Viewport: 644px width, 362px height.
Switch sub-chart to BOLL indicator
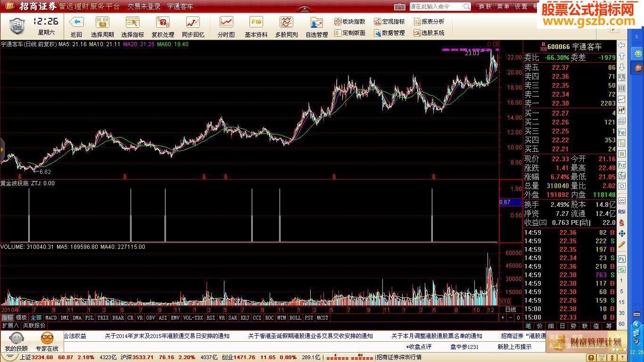(x=295, y=318)
